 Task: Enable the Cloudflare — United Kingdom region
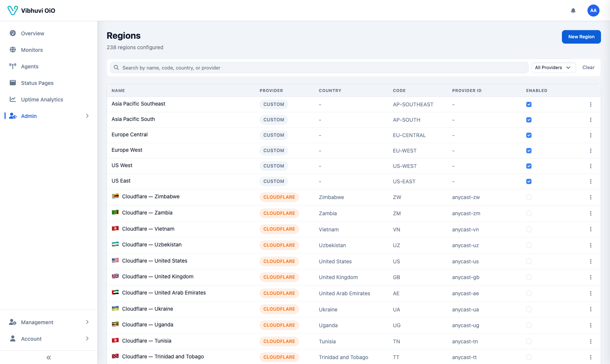point(529,277)
